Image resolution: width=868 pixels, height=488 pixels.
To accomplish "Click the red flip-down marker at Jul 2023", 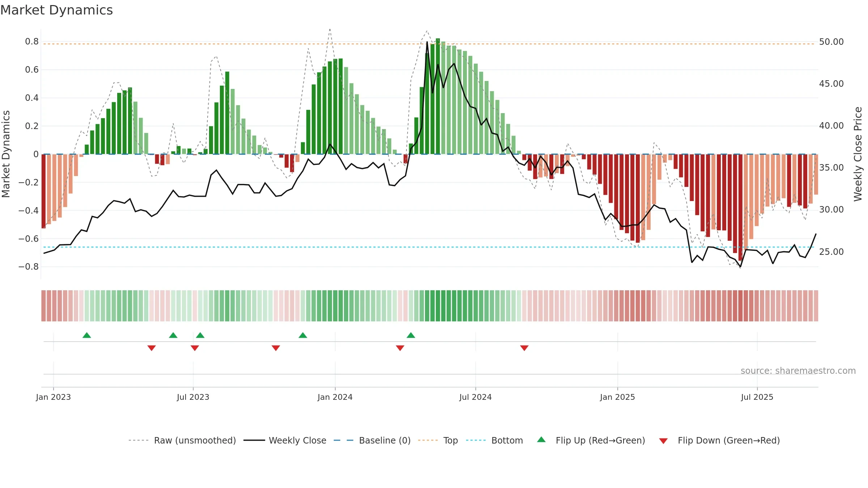I will [x=195, y=348].
